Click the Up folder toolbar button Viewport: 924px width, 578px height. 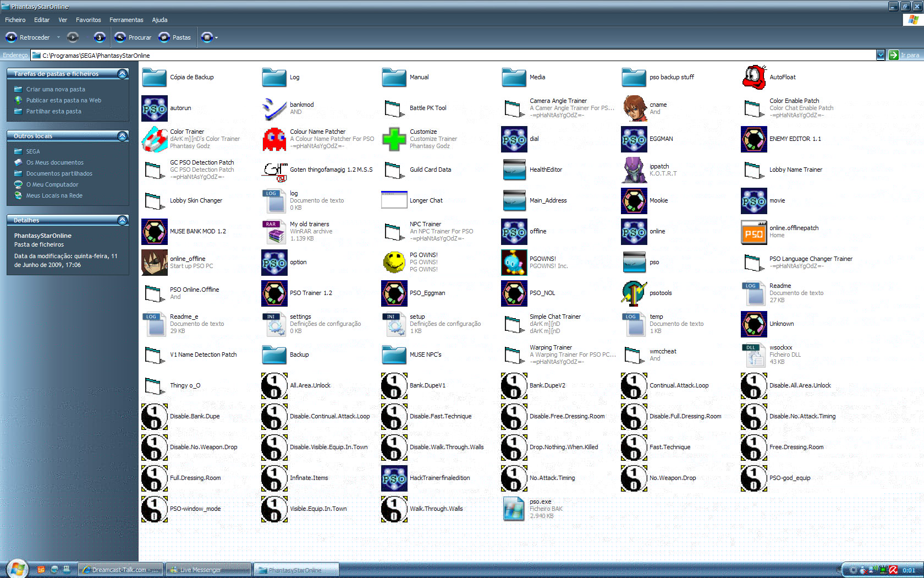[x=99, y=37]
